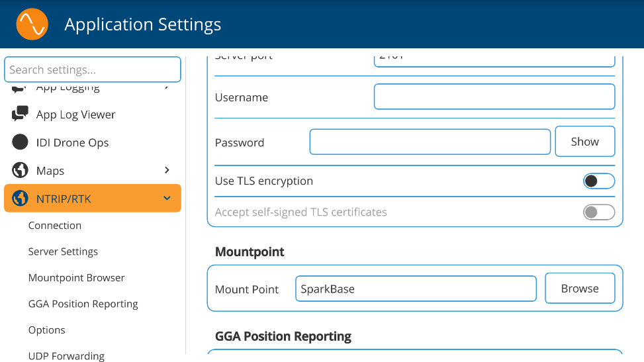
Task: Click Show password button
Action: pos(585,142)
